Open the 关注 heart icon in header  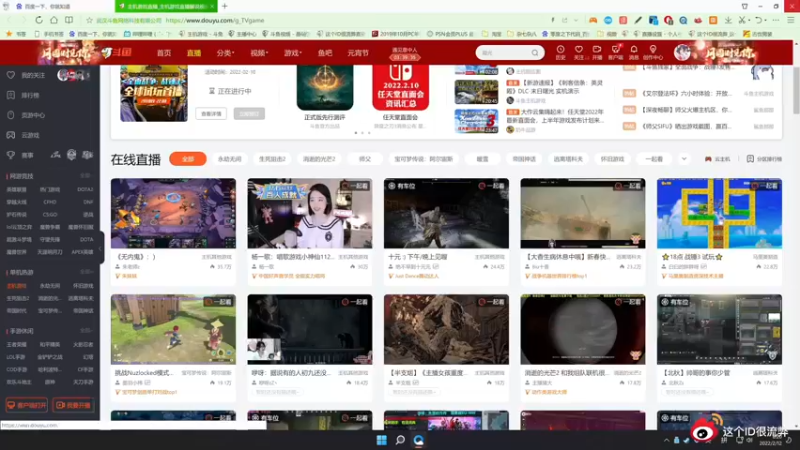579,49
